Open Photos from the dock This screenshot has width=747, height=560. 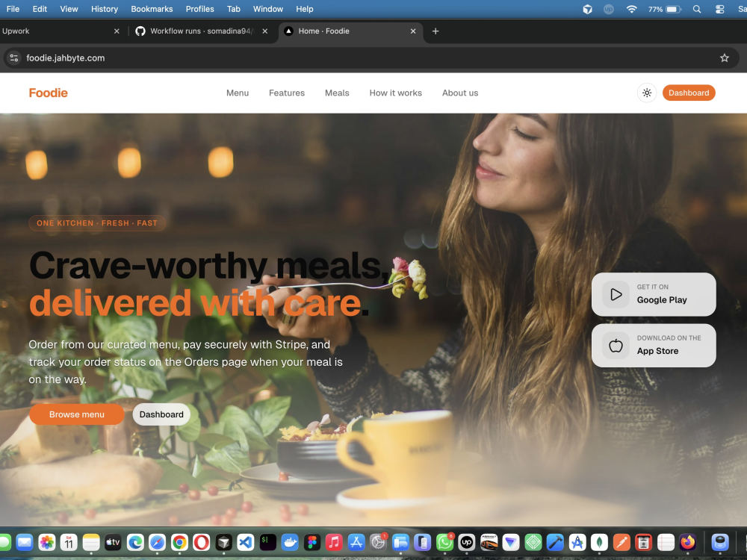46,542
